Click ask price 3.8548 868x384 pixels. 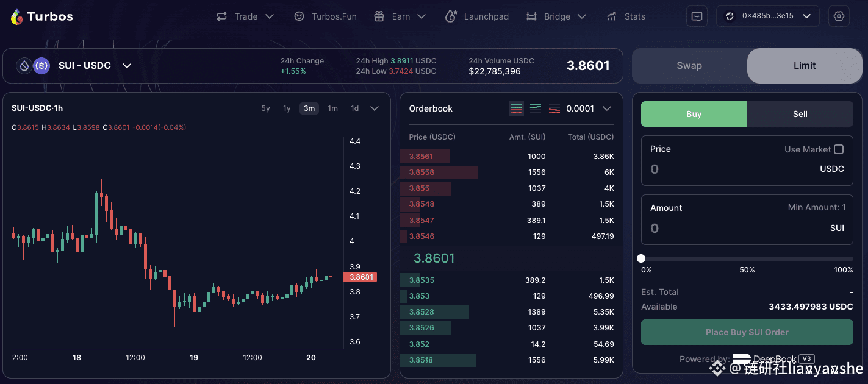pos(421,204)
